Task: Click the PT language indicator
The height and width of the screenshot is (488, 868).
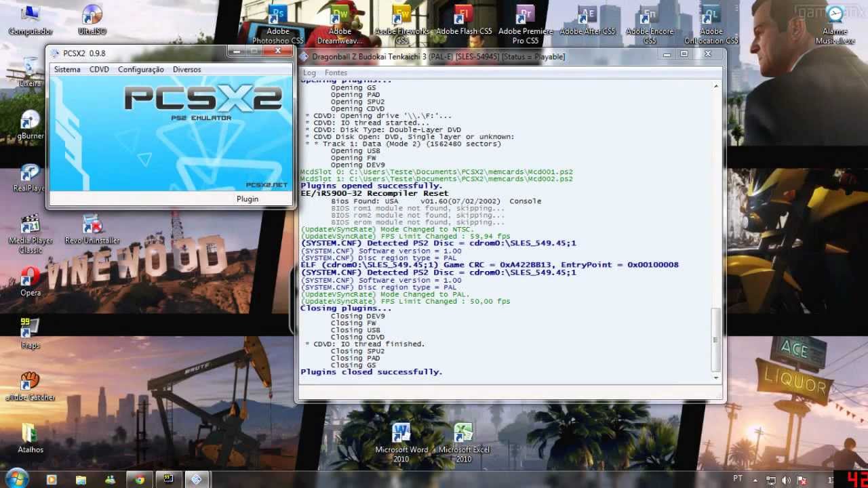Action: click(x=738, y=479)
